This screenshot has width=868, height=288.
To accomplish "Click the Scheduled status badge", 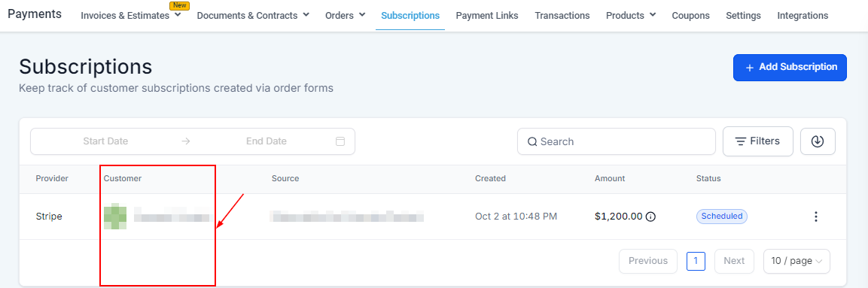I will pyautogui.click(x=722, y=216).
